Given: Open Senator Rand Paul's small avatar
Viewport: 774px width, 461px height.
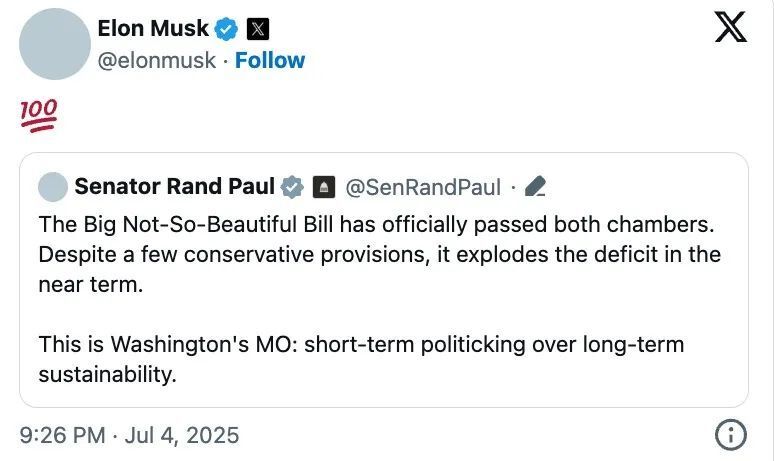Looking at the screenshot, I should (x=53, y=187).
